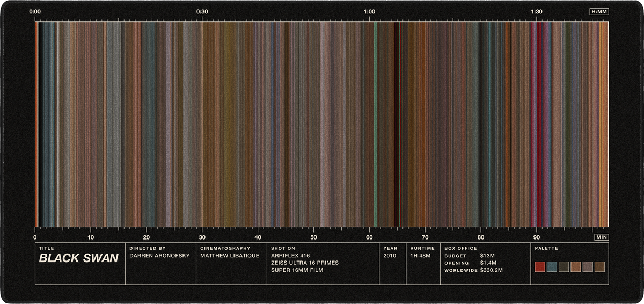Click the ARRIFLEX 416 text
The height and width of the screenshot is (304, 644).
(x=290, y=256)
